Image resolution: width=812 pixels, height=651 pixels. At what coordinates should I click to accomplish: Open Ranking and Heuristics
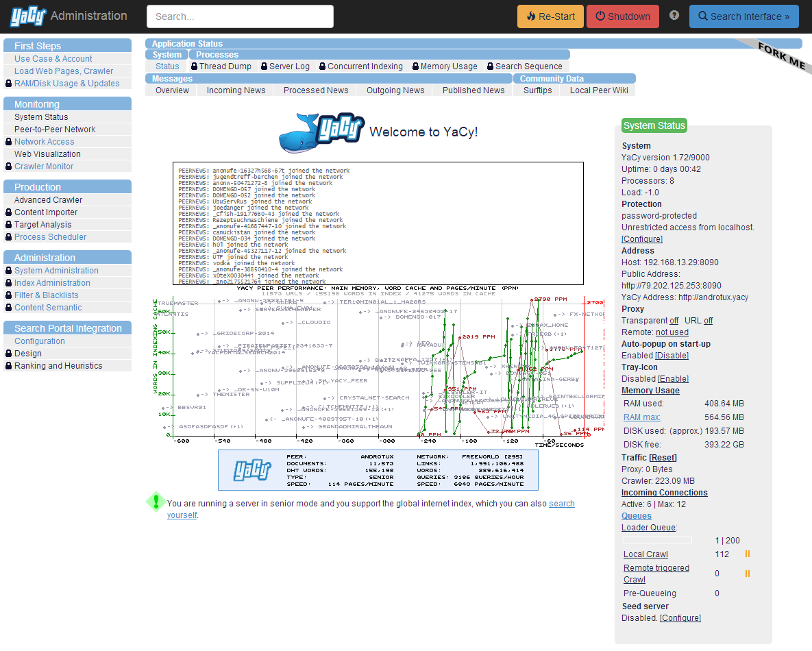[x=58, y=366]
